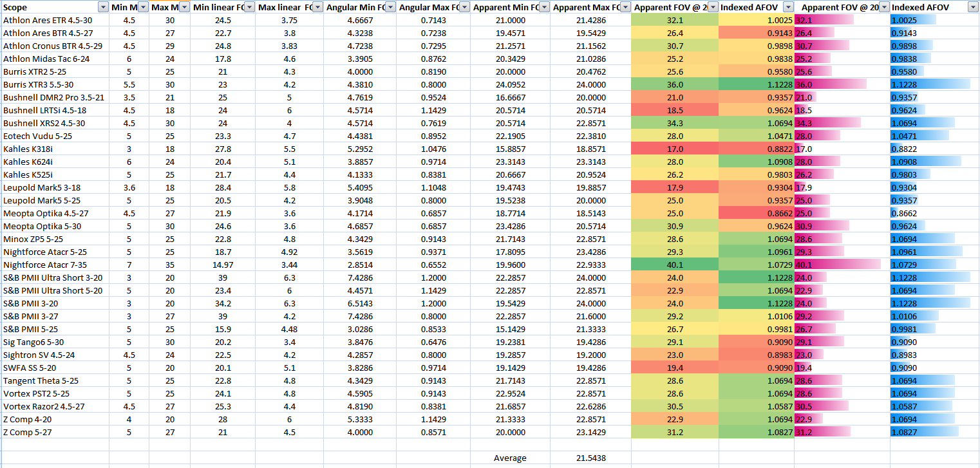Open the Min linear FOV filter arrow

pos(248,7)
